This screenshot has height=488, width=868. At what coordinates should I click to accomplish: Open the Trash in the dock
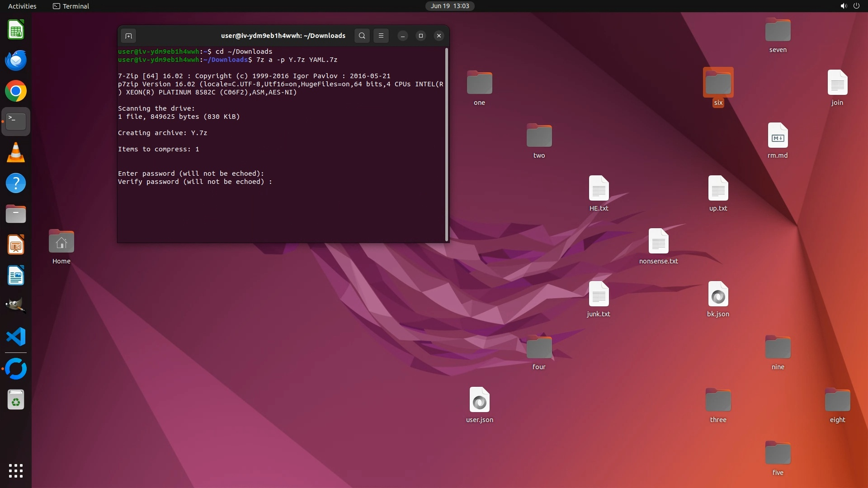click(16, 400)
